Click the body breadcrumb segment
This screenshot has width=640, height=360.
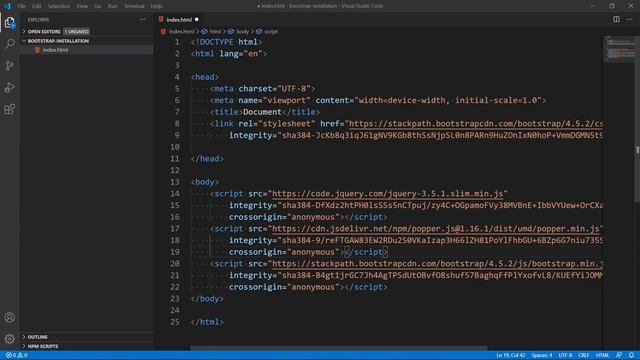pyautogui.click(x=242, y=31)
